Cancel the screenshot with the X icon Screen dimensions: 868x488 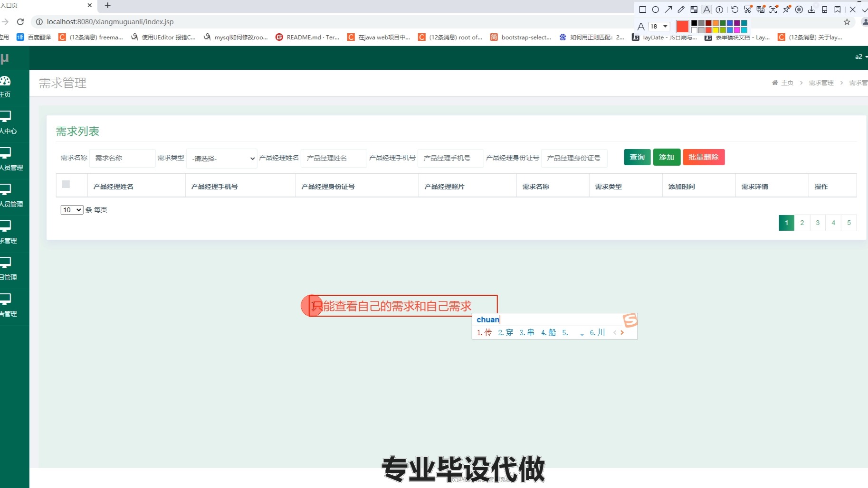coord(853,9)
